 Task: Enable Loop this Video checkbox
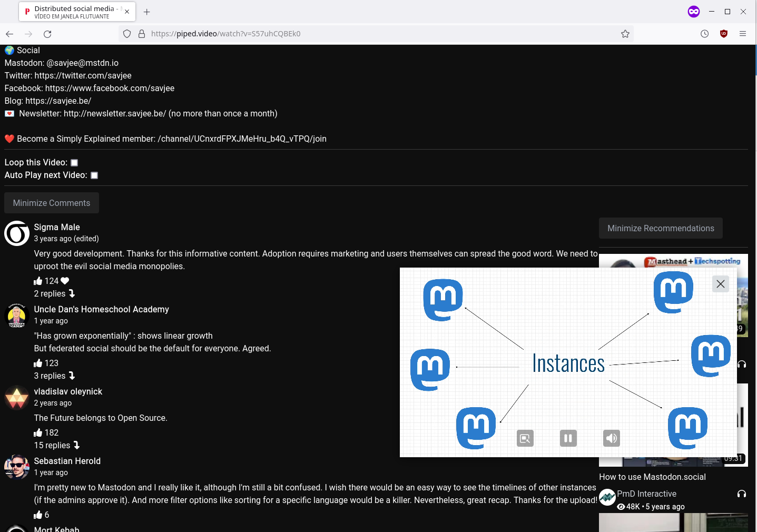(74, 163)
